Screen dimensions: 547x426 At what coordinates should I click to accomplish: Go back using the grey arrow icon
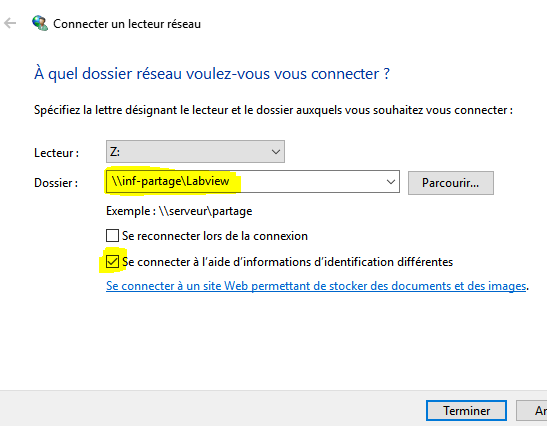pyautogui.click(x=10, y=24)
